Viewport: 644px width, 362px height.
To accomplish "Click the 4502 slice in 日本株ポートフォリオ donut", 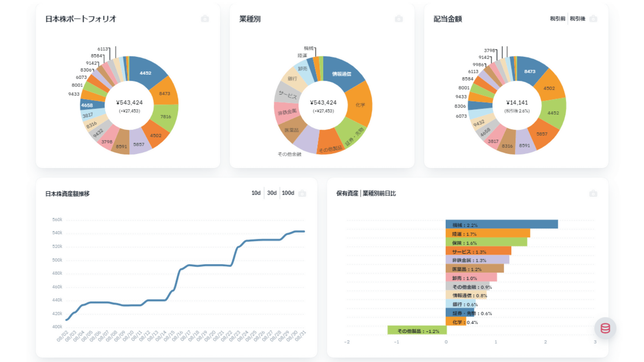I will 155,135.
